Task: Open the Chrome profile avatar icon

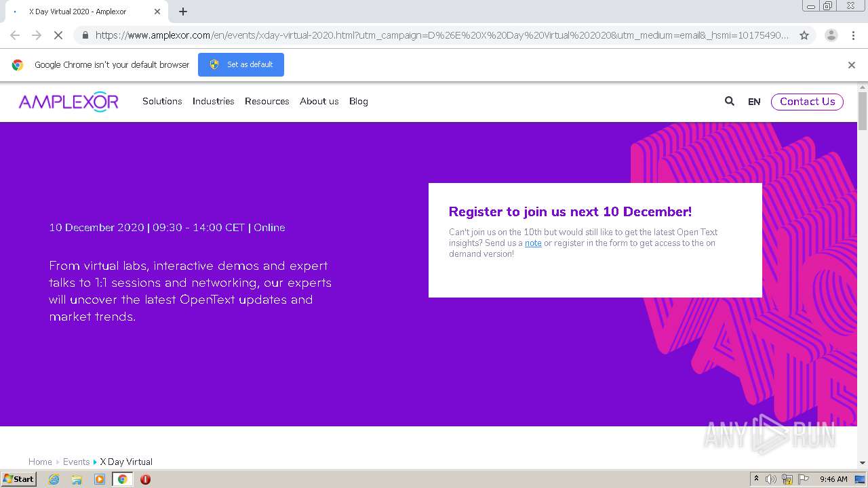Action: (831, 35)
